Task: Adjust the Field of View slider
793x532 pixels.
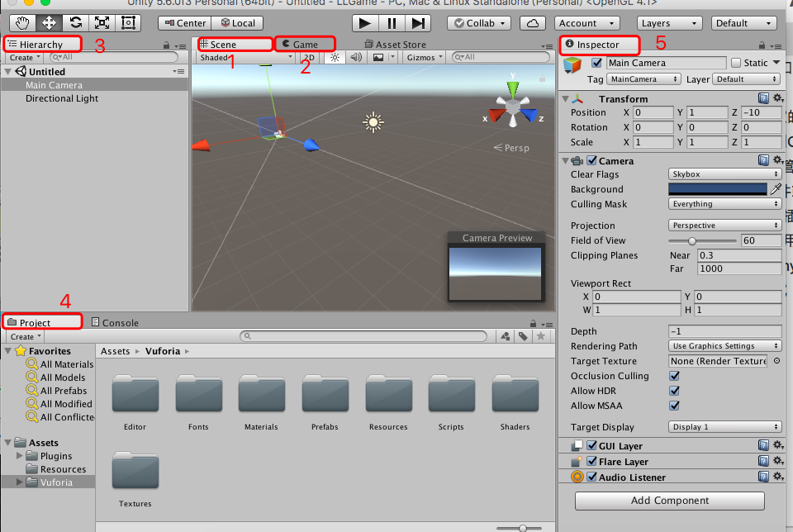Action: pyautogui.click(x=702, y=240)
